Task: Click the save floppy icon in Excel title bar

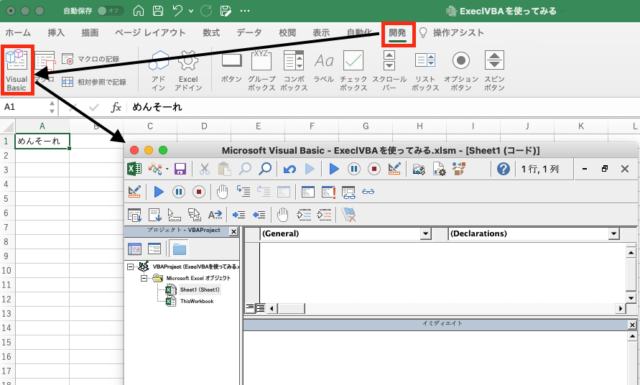Action: pyautogui.click(x=158, y=11)
